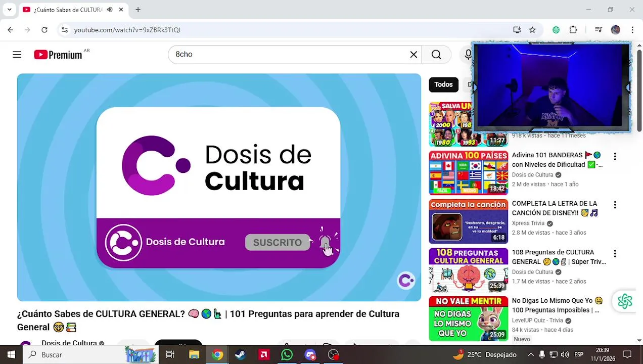This screenshot has height=364, width=643.
Task: Reload the YouTube page
Action: 44,30
